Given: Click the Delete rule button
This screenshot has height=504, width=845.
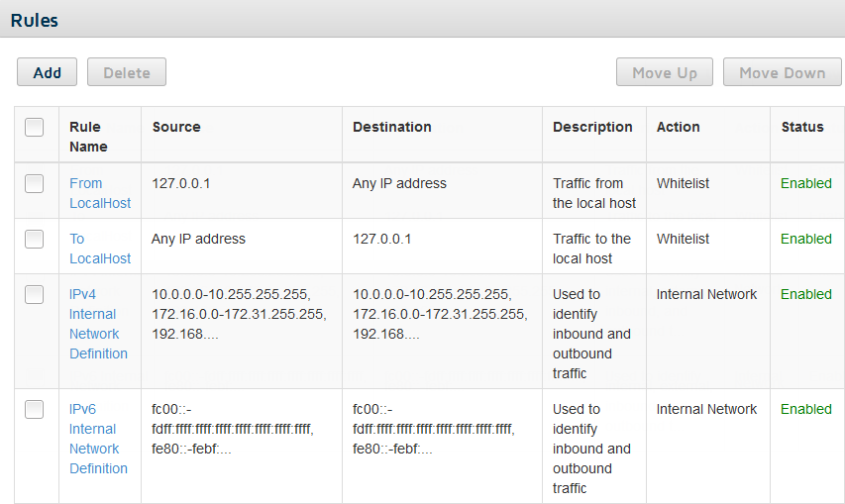Looking at the screenshot, I should [x=127, y=72].
